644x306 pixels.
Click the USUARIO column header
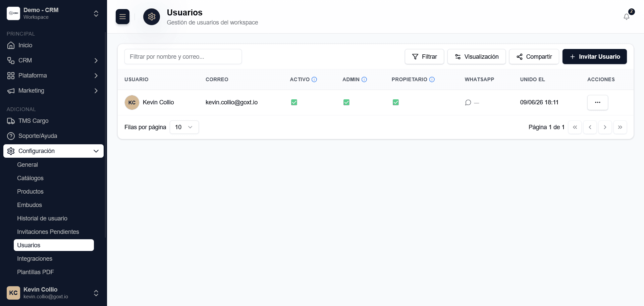(x=136, y=80)
